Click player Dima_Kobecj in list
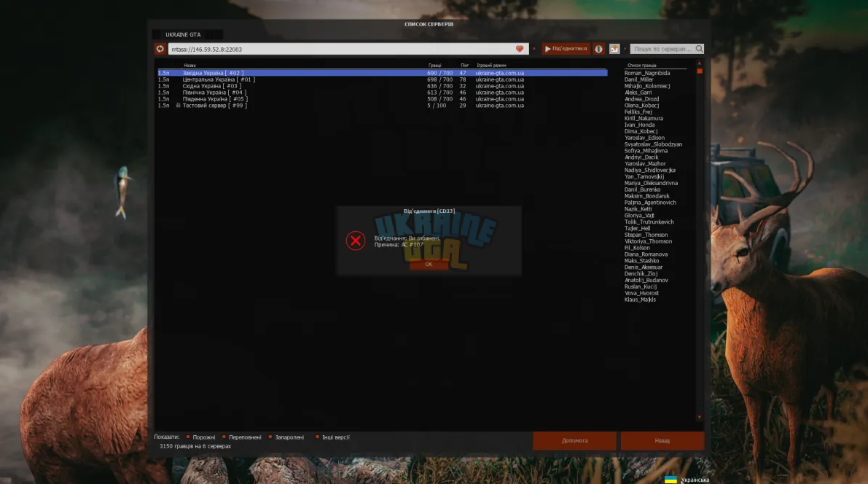Image resolution: width=868 pixels, height=484 pixels. pos(641,131)
